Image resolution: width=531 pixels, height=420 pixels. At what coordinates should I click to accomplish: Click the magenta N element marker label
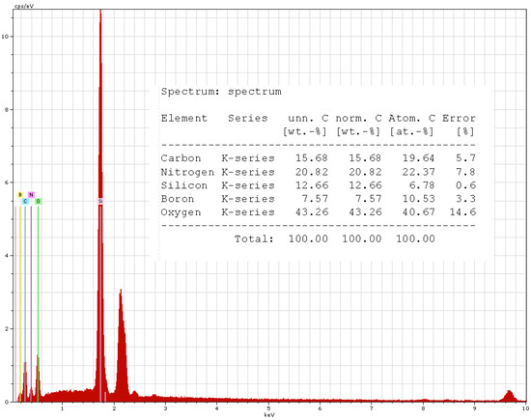click(x=31, y=195)
